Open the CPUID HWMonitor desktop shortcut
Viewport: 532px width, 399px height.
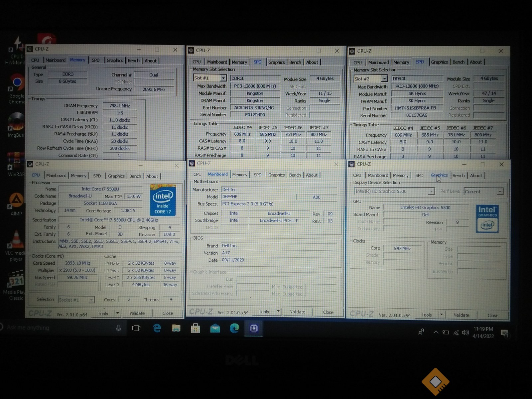15,51
